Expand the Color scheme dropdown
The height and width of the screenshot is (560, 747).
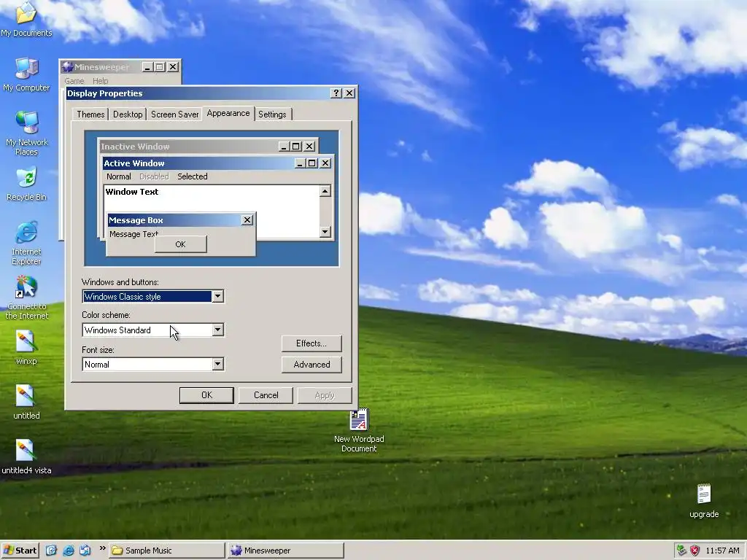point(217,330)
